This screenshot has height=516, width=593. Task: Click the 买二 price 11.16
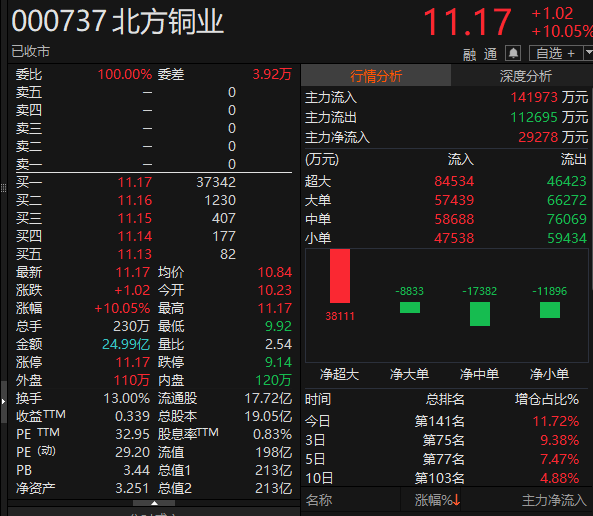[x=135, y=200]
